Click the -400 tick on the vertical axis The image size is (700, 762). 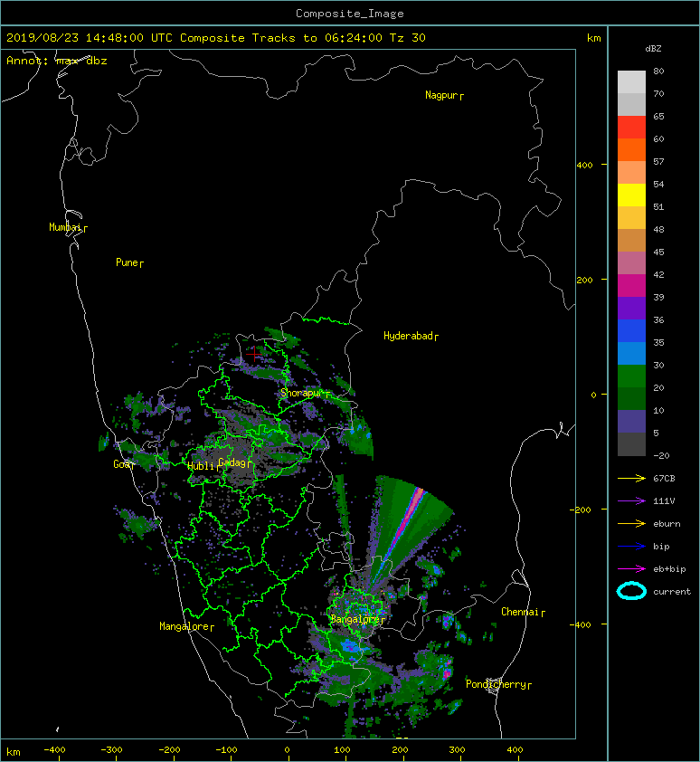coord(581,624)
